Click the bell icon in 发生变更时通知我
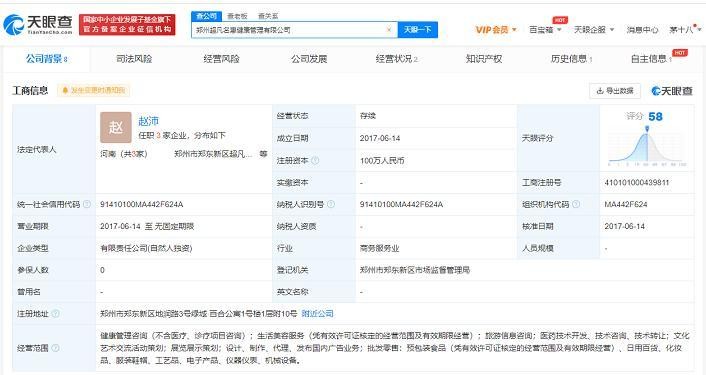Screen dimensions: 706x375 pos(65,90)
